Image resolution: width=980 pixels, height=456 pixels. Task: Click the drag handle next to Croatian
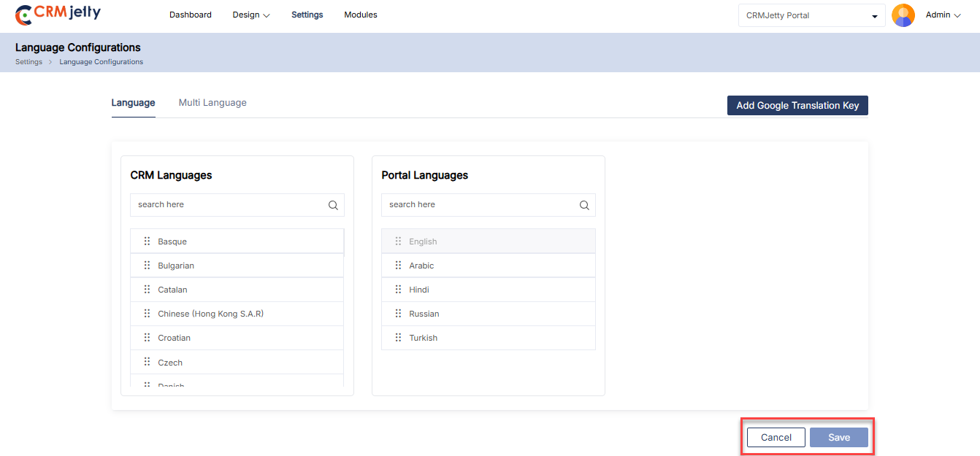(x=147, y=338)
